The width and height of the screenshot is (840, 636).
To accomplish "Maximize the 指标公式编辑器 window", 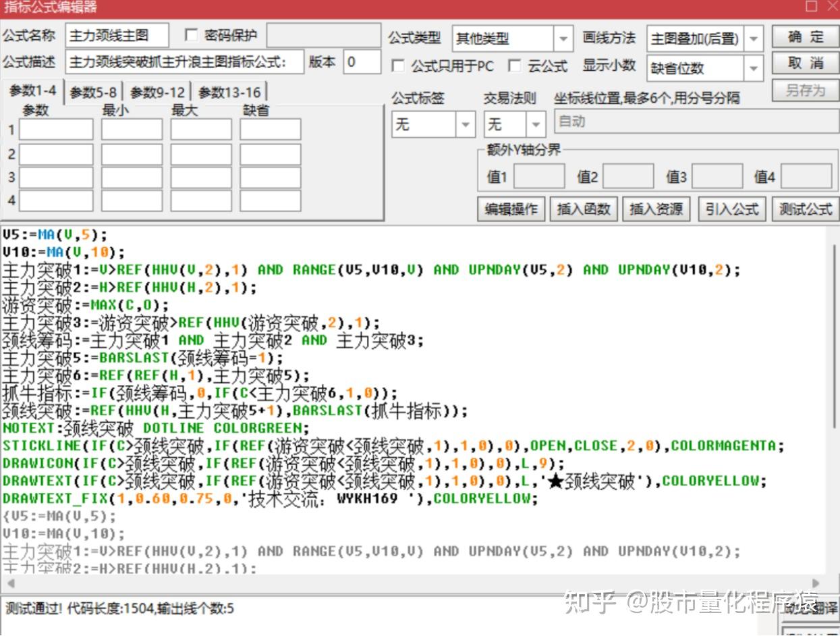I will (x=810, y=7).
